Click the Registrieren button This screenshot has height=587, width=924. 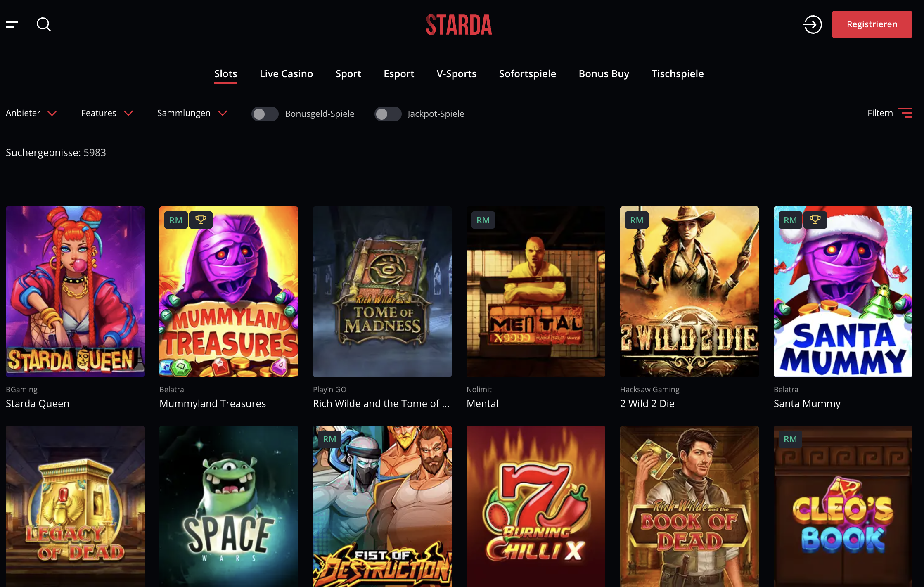872,24
